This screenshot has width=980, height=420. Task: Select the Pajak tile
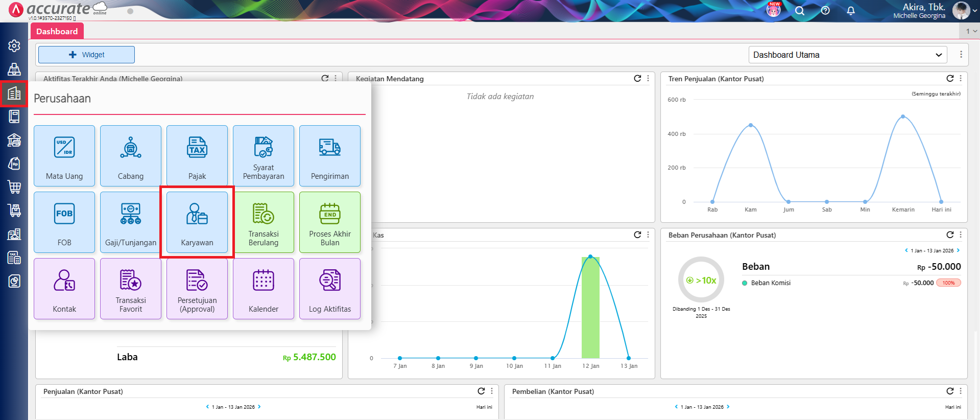point(197,156)
